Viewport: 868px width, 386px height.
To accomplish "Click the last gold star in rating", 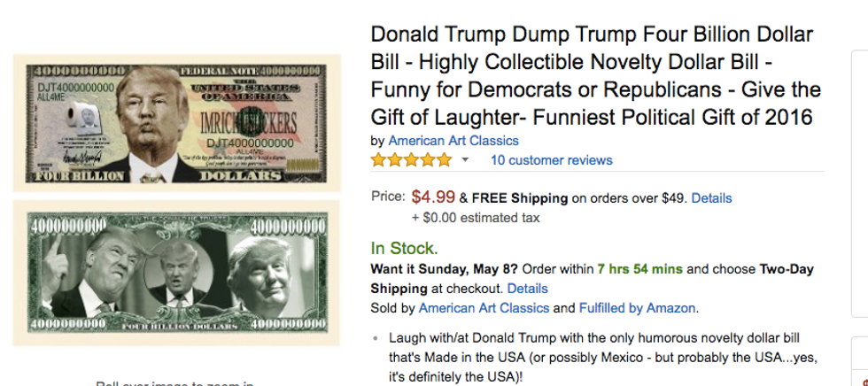I will click(x=444, y=160).
